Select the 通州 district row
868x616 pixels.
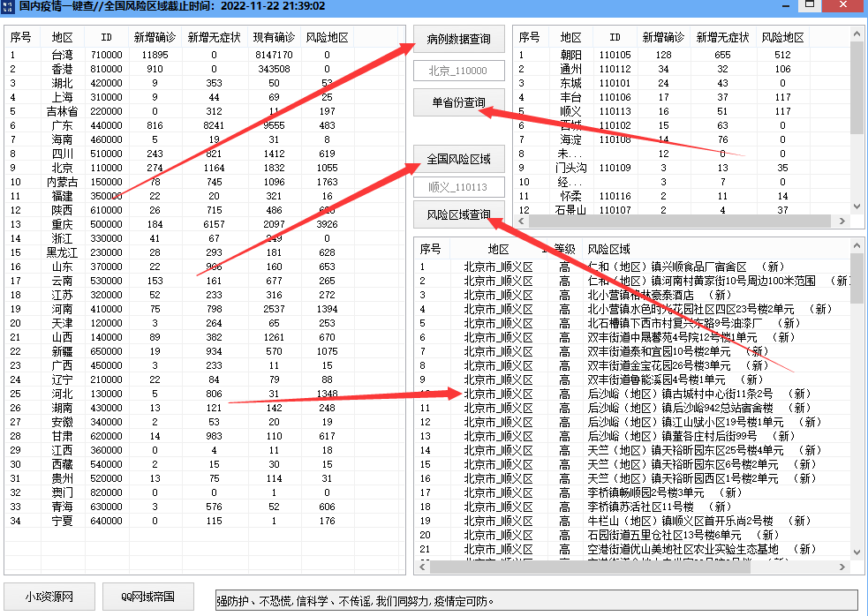click(682, 69)
